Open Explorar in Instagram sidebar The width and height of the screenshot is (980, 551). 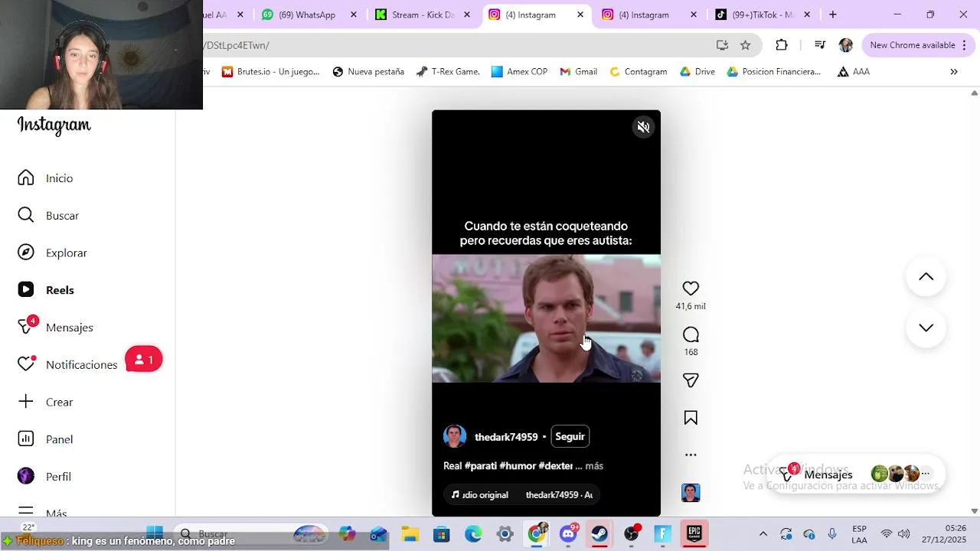click(52, 253)
